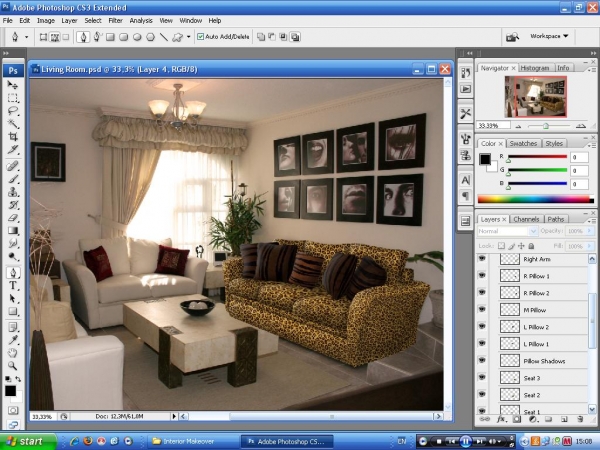Hide the Pillow Shadows layer
The image size is (600, 450).
(x=482, y=360)
